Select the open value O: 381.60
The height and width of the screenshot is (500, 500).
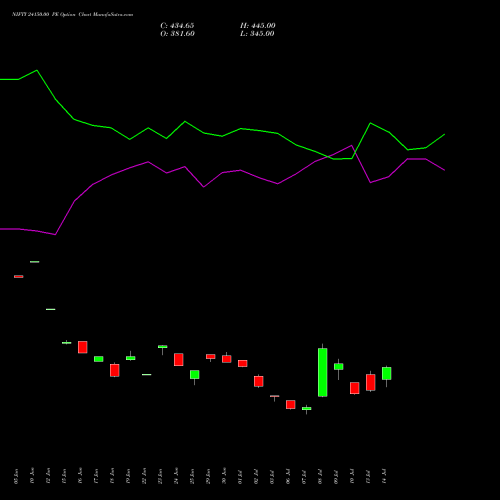tap(177, 34)
